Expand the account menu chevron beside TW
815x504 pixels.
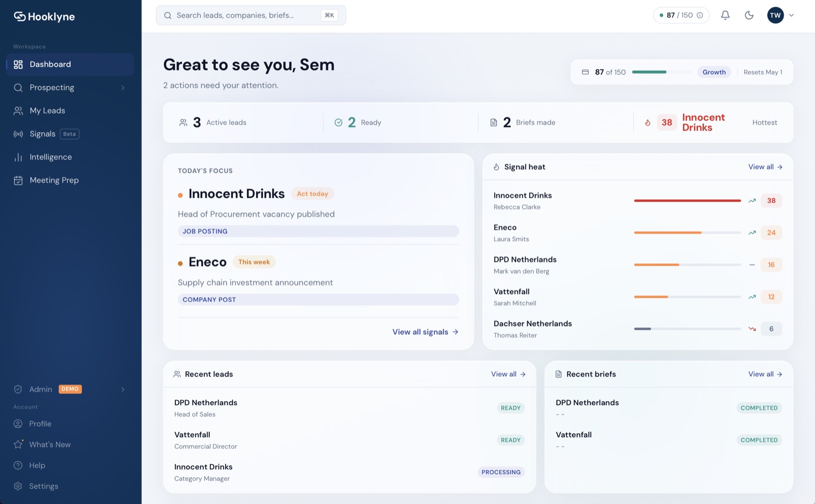click(792, 15)
